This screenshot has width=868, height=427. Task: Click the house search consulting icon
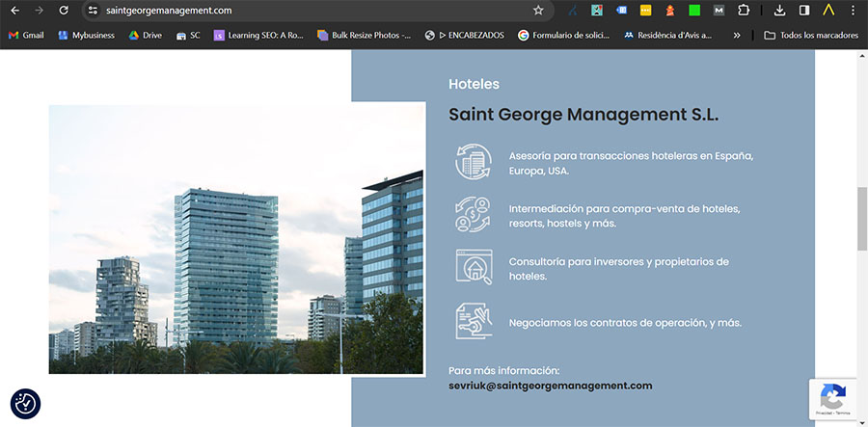point(474,267)
